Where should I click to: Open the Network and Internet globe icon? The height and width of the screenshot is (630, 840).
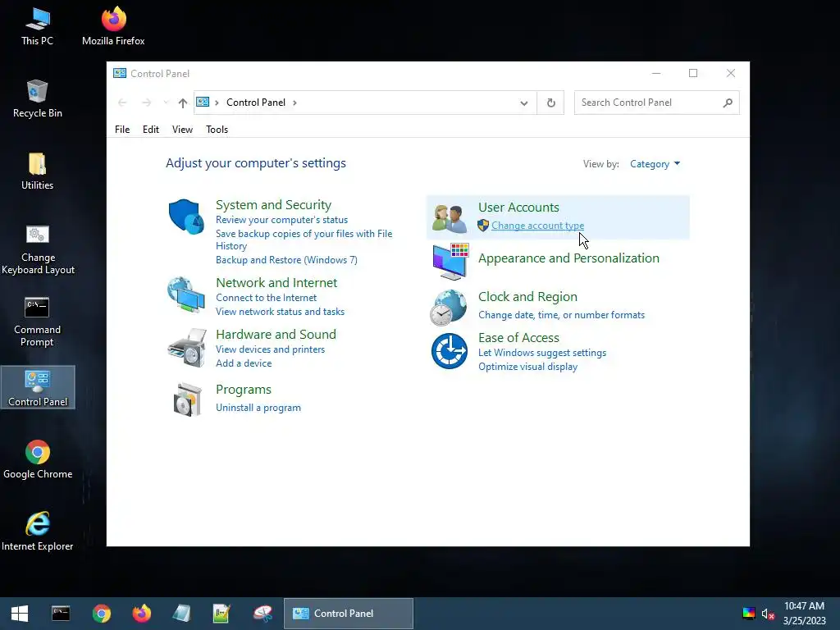186,294
